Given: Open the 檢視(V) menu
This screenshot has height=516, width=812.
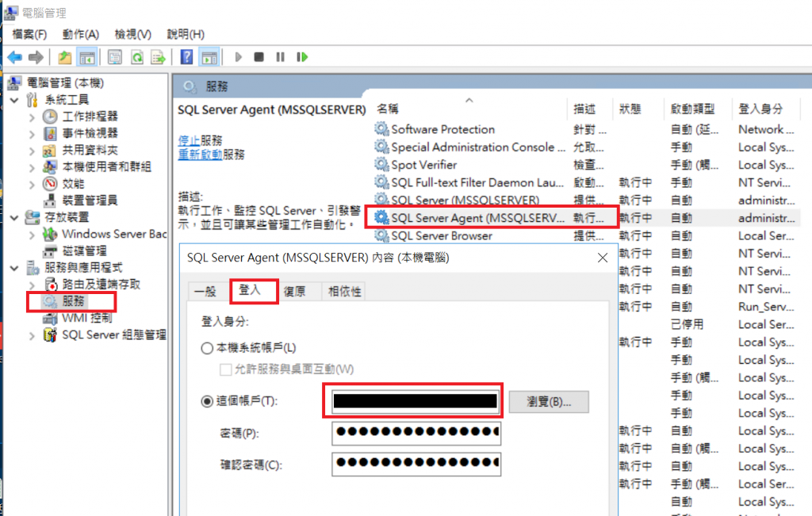Looking at the screenshot, I should tap(133, 34).
